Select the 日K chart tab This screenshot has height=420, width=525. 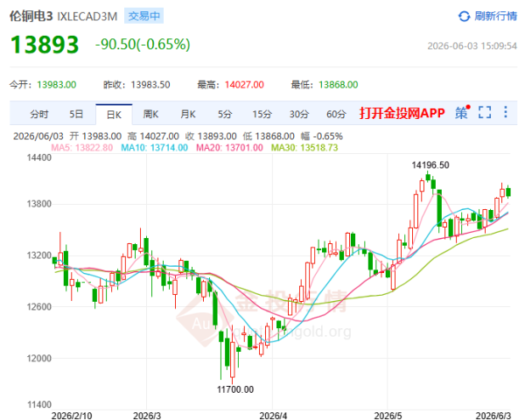[x=114, y=115]
